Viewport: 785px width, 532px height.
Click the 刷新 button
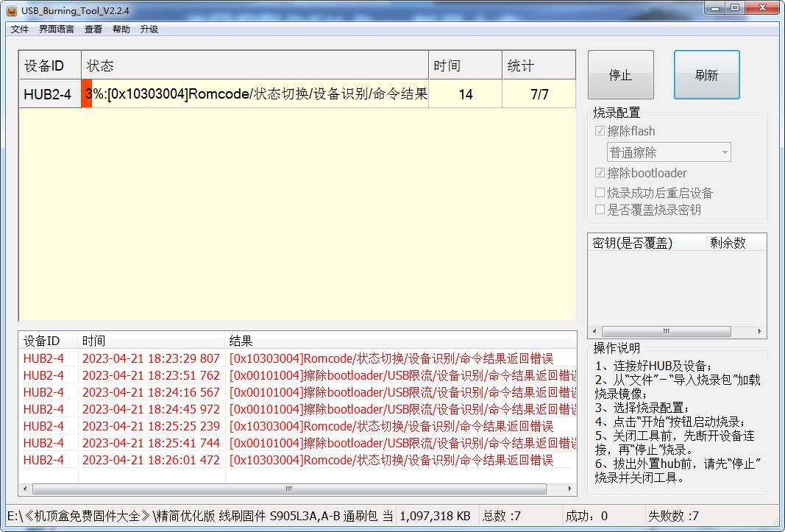(x=706, y=74)
